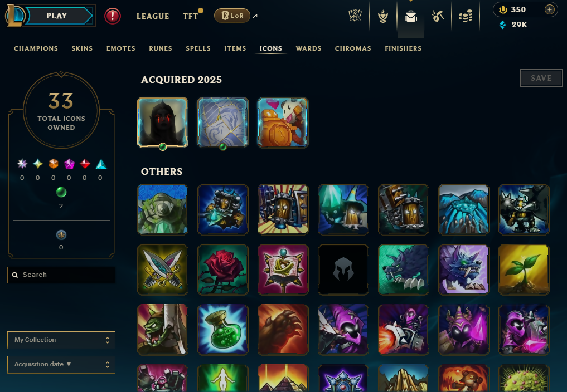Select the sprouting seedling summoner icon

tap(524, 269)
